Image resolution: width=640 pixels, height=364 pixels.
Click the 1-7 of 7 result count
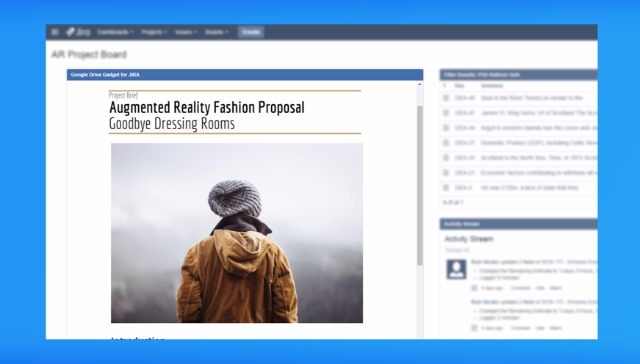click(x=453, y=203)
